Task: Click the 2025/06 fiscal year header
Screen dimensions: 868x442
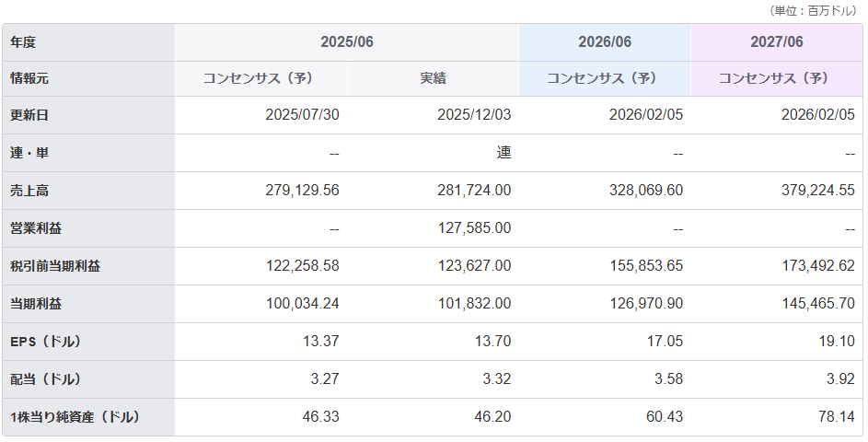Action: (x=346, y=42)
